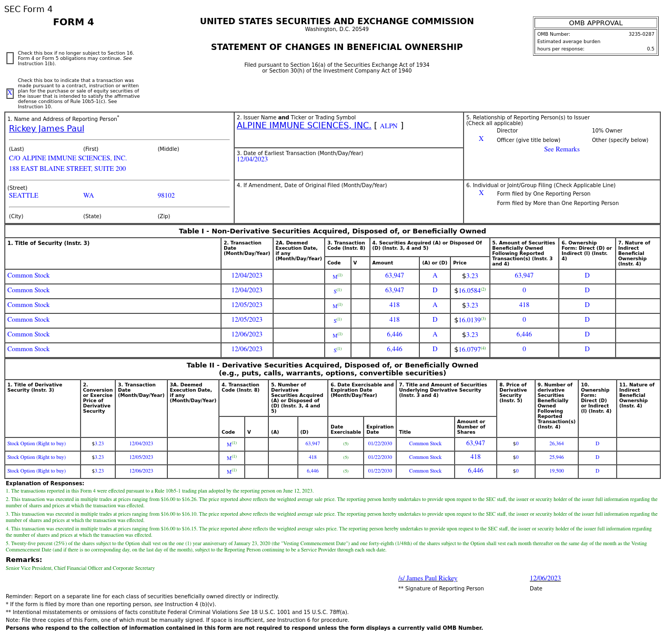Image resolution: width=665 pixels, height=644 pixels.
Task: Click Common Stock in the 12/04/2023 M row
Action: tap(28, 275)
